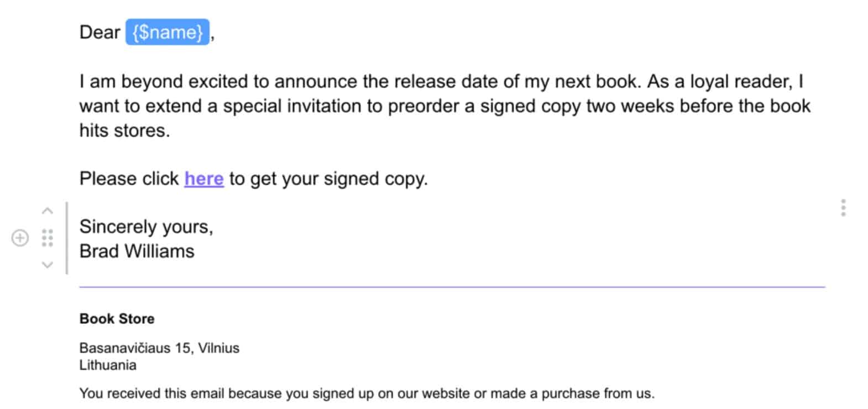
Task: Click the "Dear" greeting word
Action: pyautogui.click(x=100, y=32)
